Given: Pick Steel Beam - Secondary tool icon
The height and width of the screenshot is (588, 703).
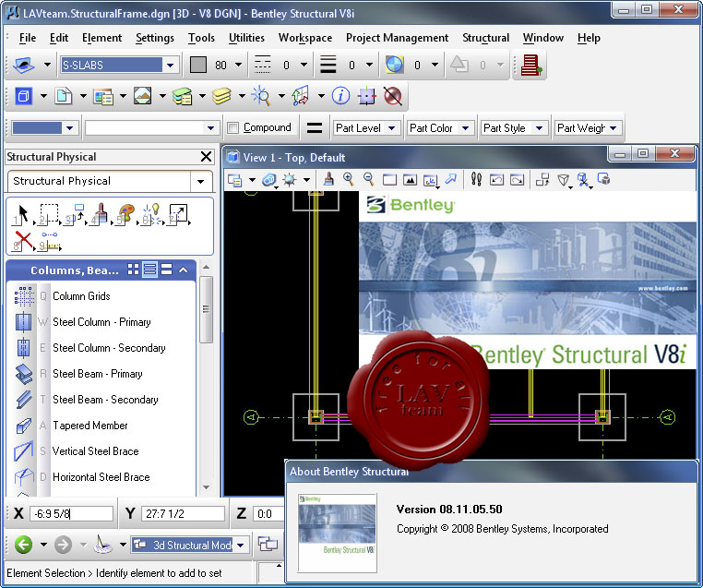Looking at the screenshot, I should (24, 400).
